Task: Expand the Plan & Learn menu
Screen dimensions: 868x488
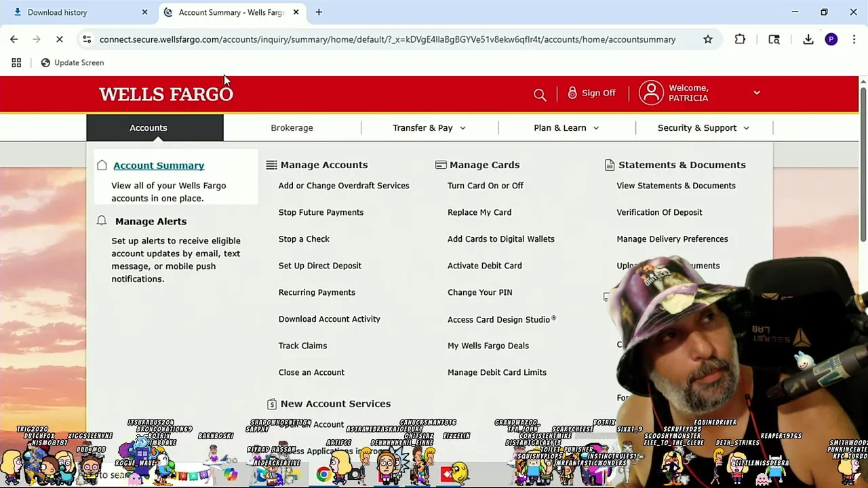Action: click(566, 127)
